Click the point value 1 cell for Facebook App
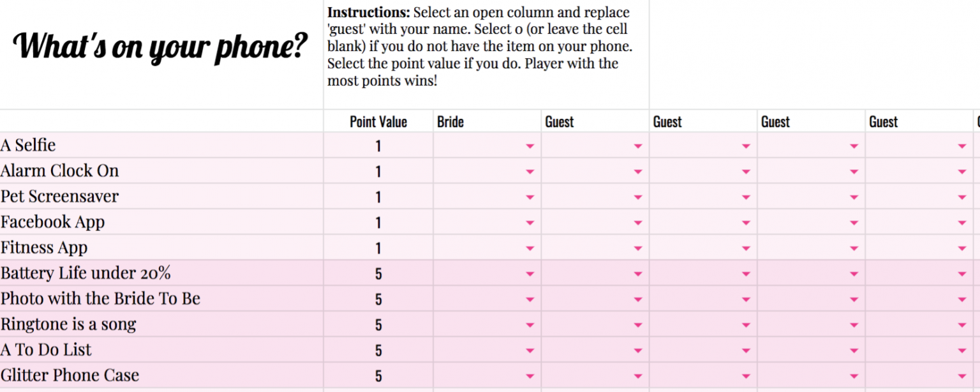The height and width of the screenshot is (392, 980). (x=378, y=222)
